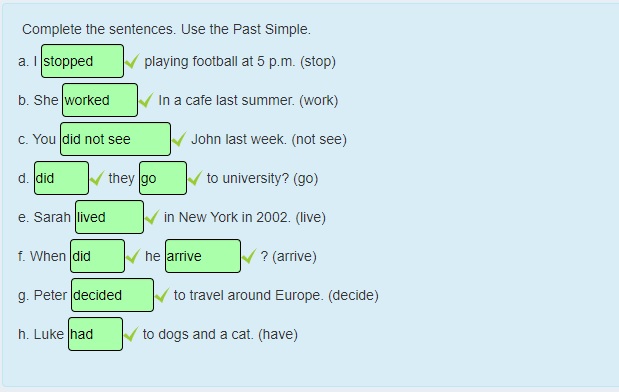Click the checkmark beside 'worked'

[146, 100]
